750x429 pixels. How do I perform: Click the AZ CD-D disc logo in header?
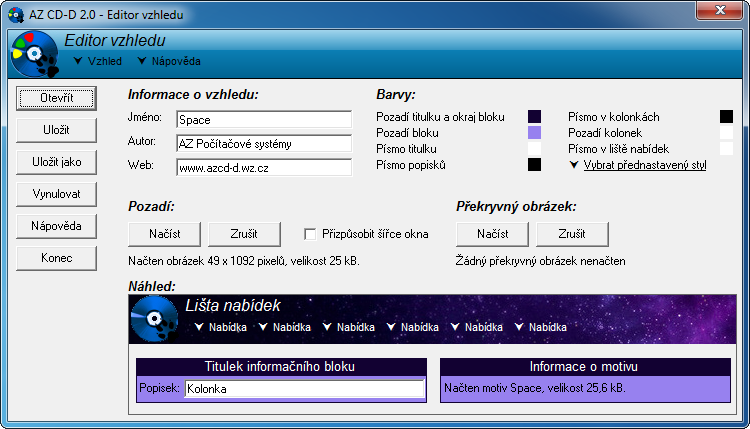click(32, 55)
